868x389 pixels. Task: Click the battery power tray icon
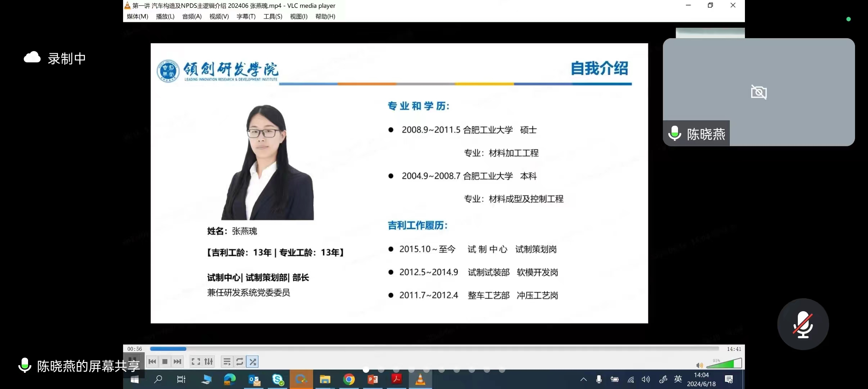[x=615, y=379]
